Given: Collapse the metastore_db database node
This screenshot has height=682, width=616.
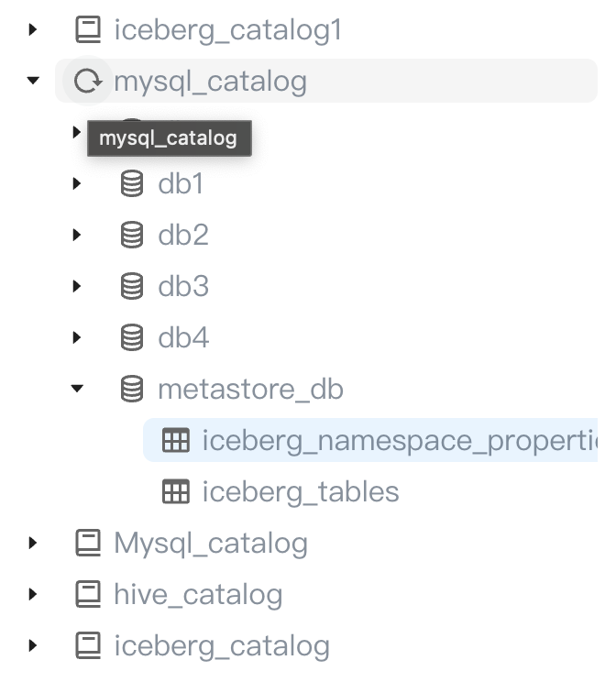Looking at the screenshot, I should point(78,390).
